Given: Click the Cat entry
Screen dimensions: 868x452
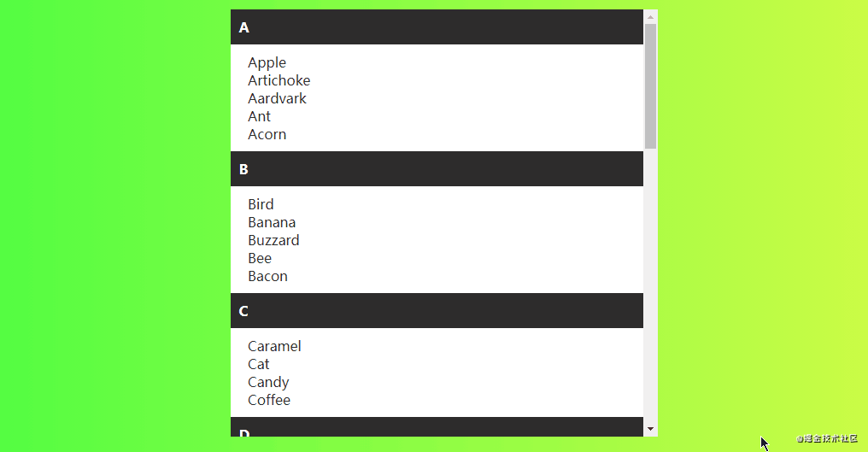Looking at the screenshot, I should 259,365.
